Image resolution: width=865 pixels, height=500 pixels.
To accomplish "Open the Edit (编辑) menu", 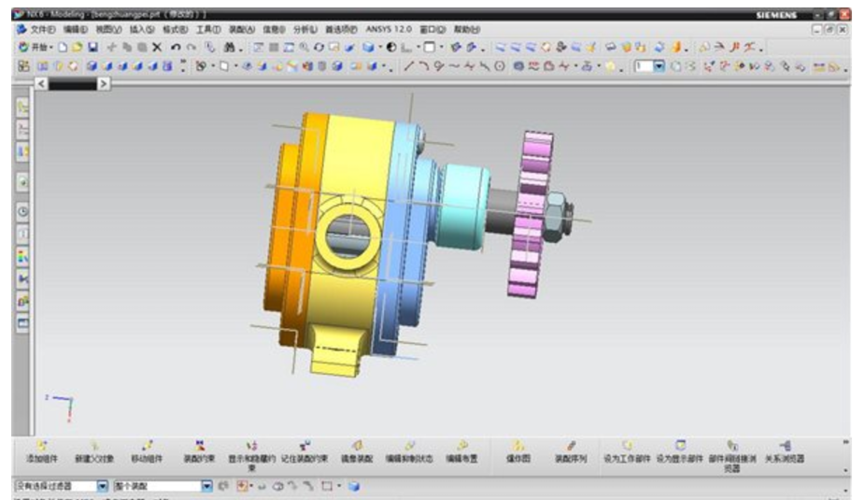I will [75, 30].
